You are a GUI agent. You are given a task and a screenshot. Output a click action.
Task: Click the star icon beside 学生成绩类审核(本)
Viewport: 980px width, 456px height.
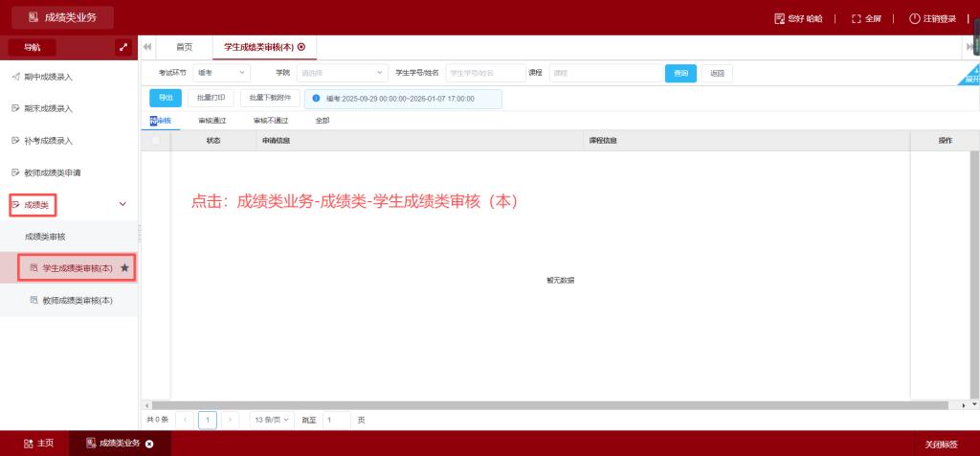point(124,268)
